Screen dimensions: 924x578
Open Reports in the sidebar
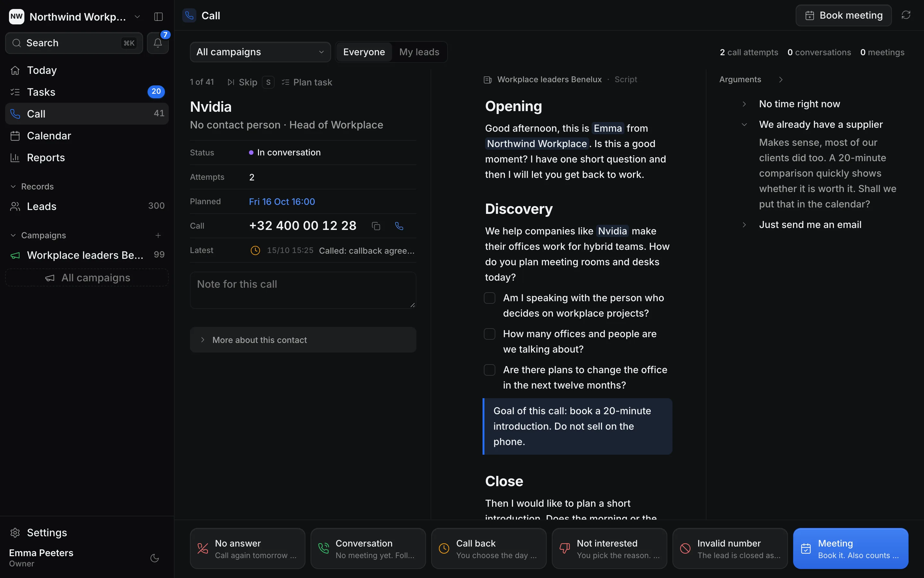click(87, 157)
